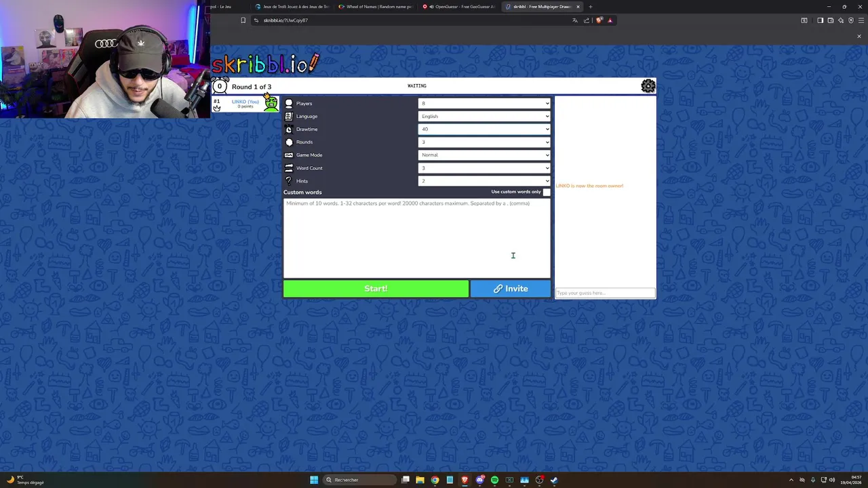This screenshot has height=488, width=868.
Task: Click the blue Invite button
Action: (x=511, y=289)
